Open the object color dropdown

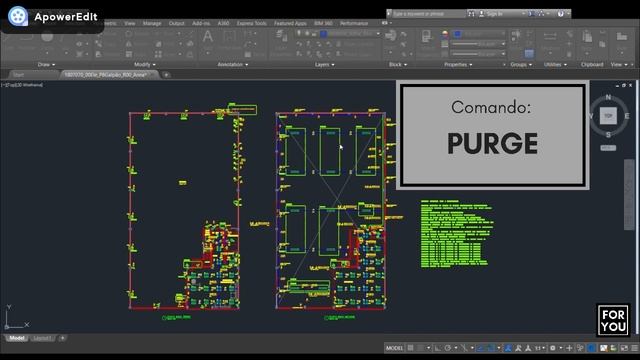(x=480, y=34)
